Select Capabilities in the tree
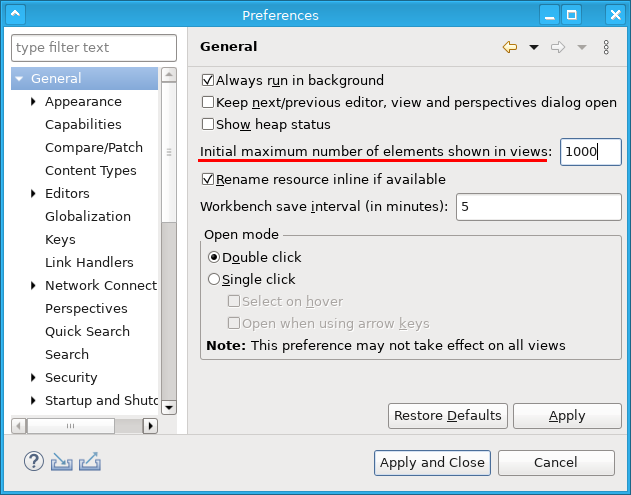 [x=83, y=125]
